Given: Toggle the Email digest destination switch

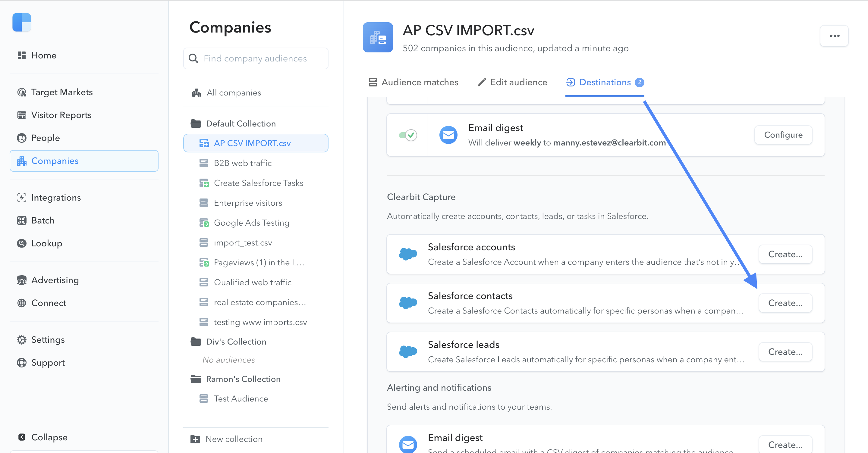Looking at the screenshot, I should point(408,135).
